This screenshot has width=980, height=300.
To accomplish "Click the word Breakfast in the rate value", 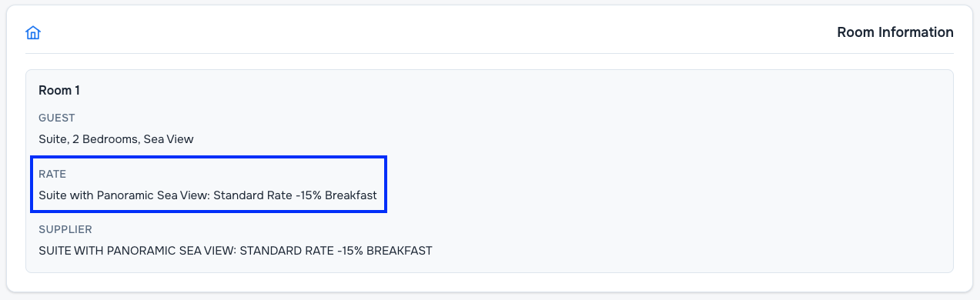I will [351, 195].
